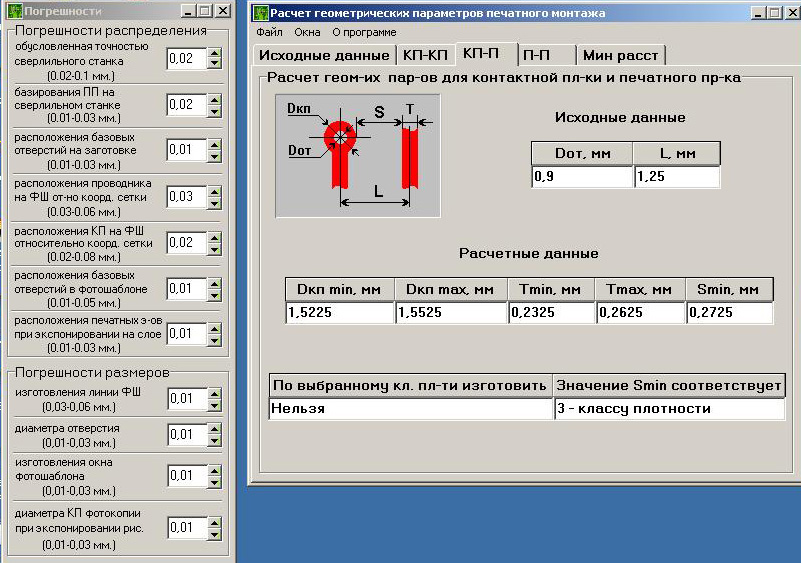Decrease the базирования ПП на сверлильном станке value
Screen dimensions: 801x563
(x=214, y=110)
